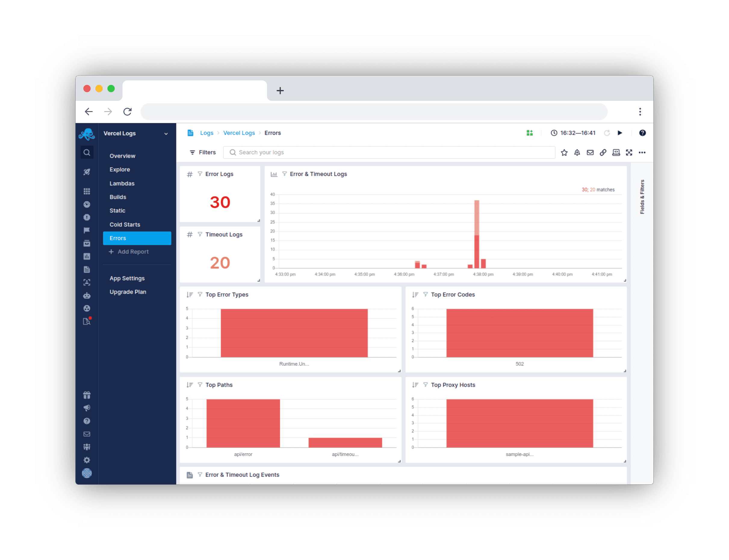Toggle filter on Top Proxy Hosts
The image size is (729, 560).
tap(426, 385)
